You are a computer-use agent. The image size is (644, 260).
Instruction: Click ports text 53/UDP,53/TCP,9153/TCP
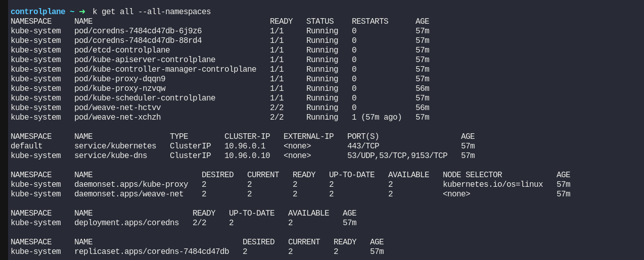397,155
